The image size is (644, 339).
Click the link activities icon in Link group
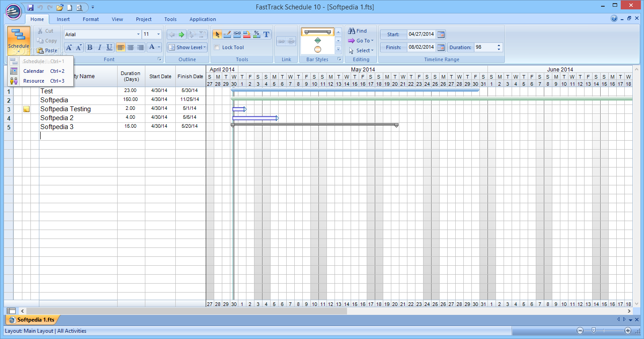tap(281, 41)
